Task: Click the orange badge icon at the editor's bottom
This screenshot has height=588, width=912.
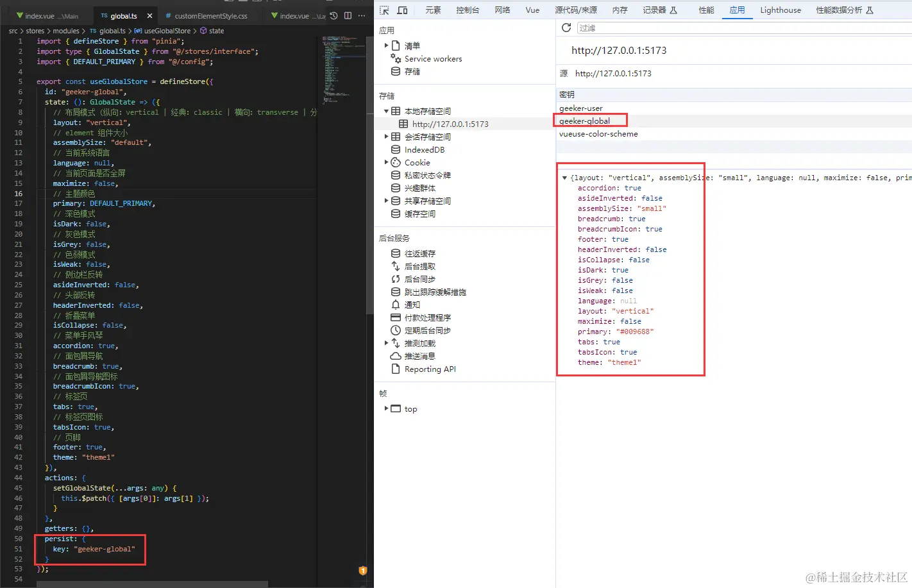Action: [x=363, y=570]
